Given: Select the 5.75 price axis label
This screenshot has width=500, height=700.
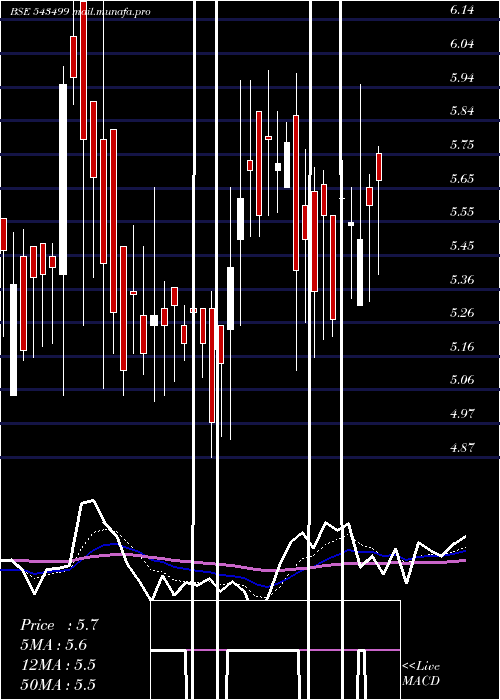Looking at the screenshot, I should click(x=462, y=145).
